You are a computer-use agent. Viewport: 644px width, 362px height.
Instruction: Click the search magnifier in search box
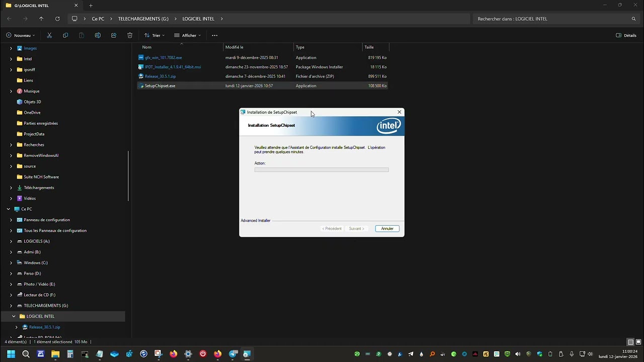tap(633, 19)
